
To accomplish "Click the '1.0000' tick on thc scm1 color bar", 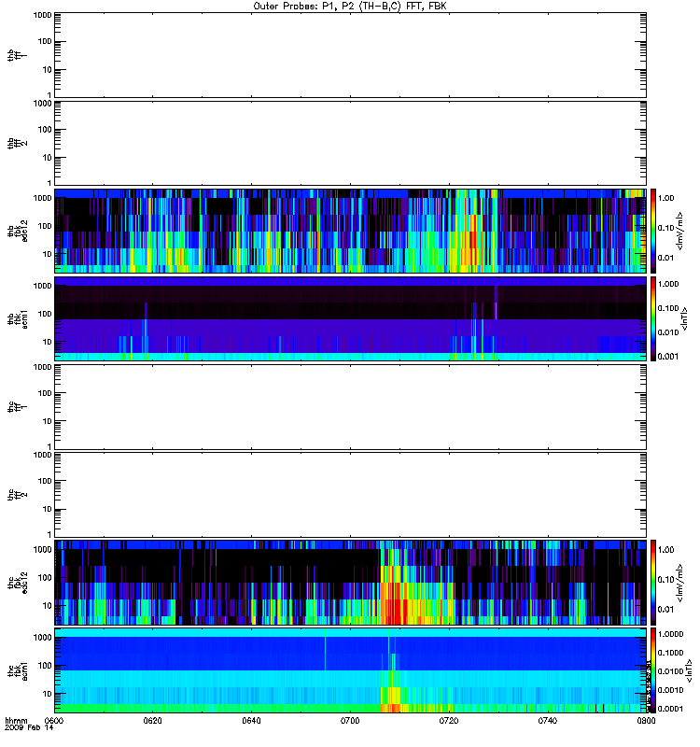I will (x=670, y=634).
